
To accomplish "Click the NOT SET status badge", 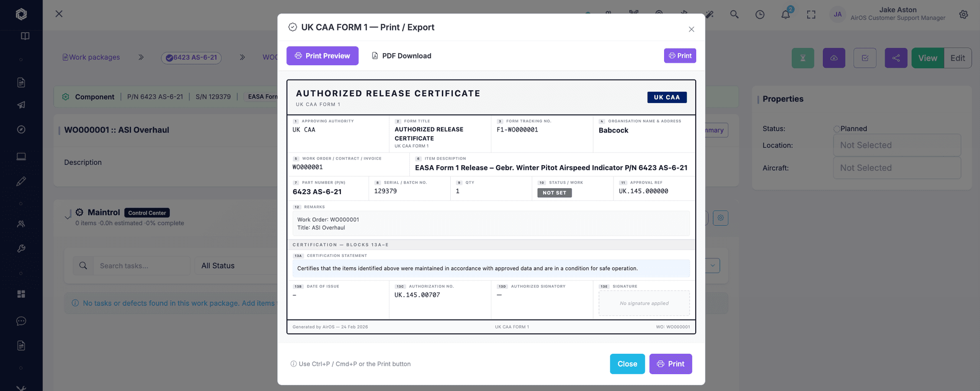I will [554, 193].
